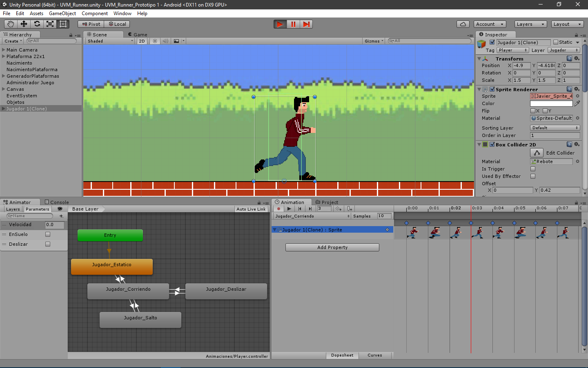
Task: Toggle scene audio speaker icon
Action: tap(165, 41)
